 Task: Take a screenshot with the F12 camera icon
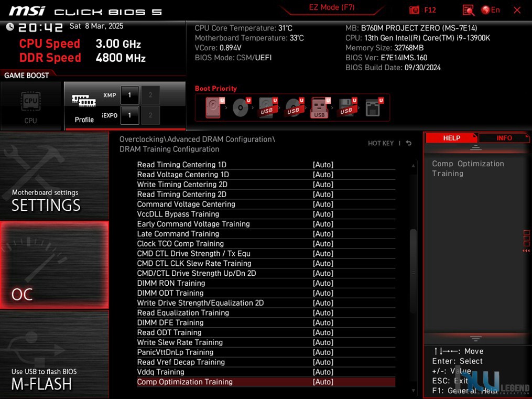coord(414,10)
